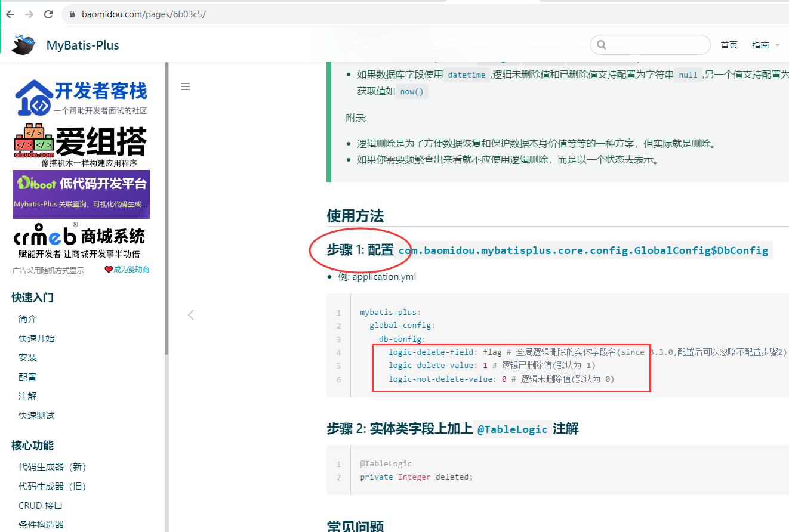Click the 常见问题 heading
The height and width of the screenshot is (532, 789).
[355, 526]
